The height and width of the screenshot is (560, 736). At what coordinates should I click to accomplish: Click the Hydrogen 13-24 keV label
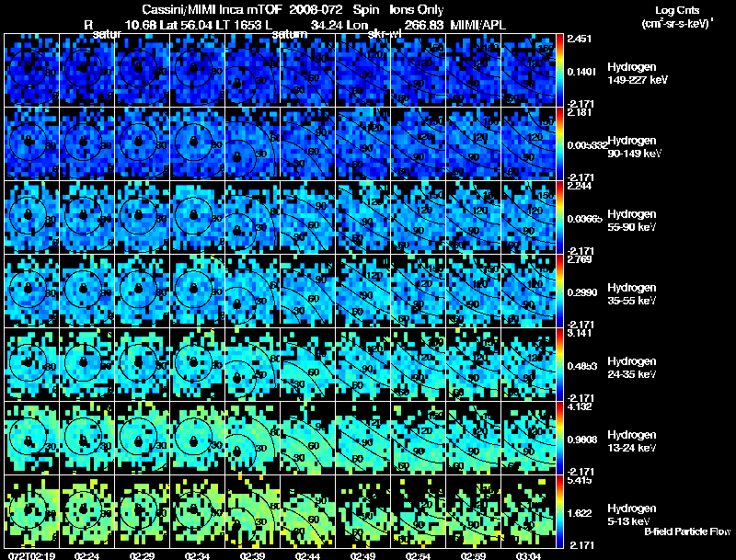click(632, 441)
